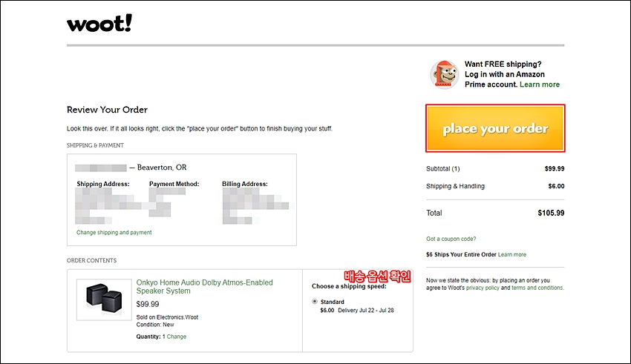
Task: Open Learn more about free Prime shipping
Action: tap(539, 85)
